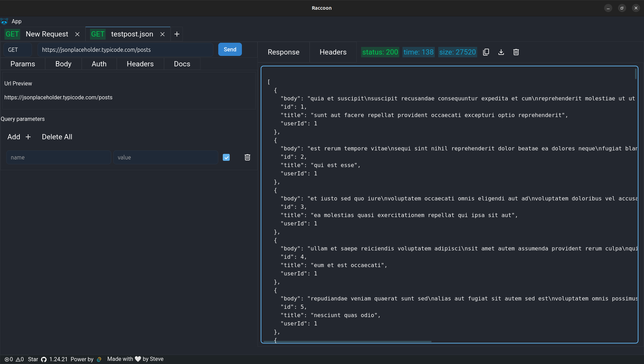The width and height of the screenshot is (644, 364).
Task: Click the response vertical scrollbar
Action: 636,74
